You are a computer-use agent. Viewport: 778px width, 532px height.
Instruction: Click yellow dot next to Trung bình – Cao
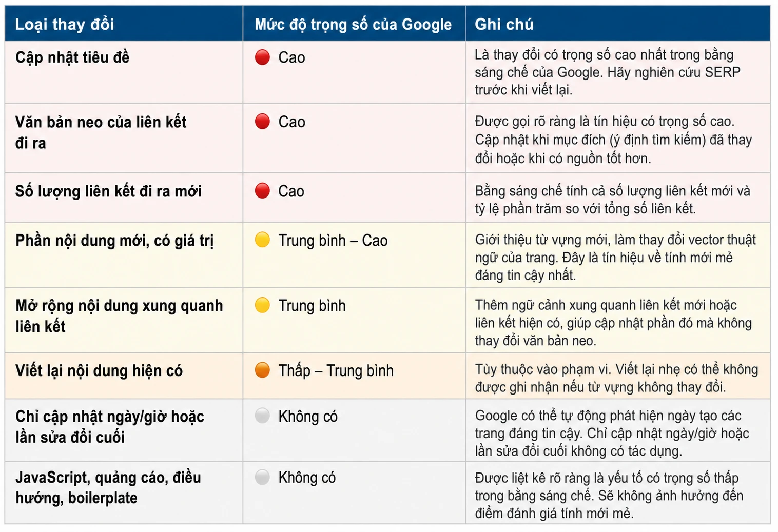click(262, 240)
